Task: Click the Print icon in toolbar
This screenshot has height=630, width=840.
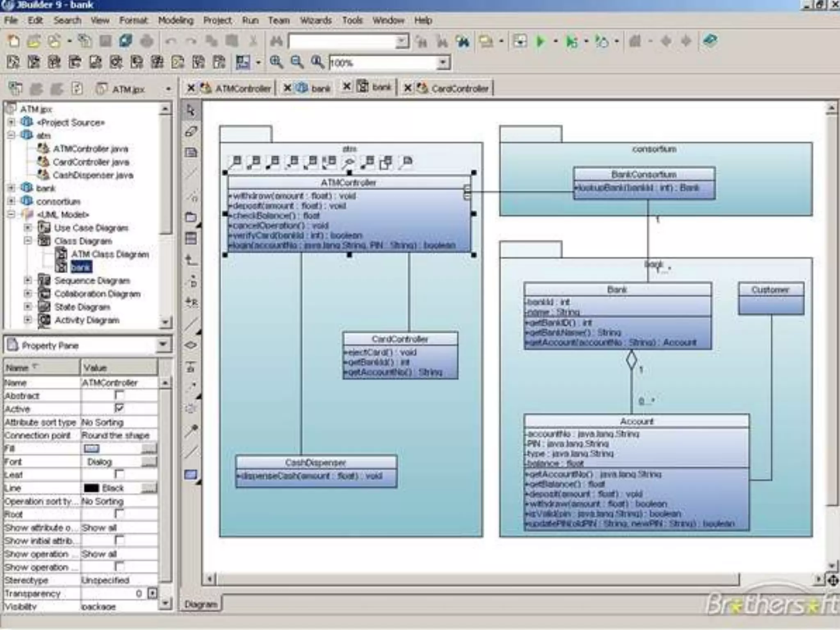Action: point(146,41)
